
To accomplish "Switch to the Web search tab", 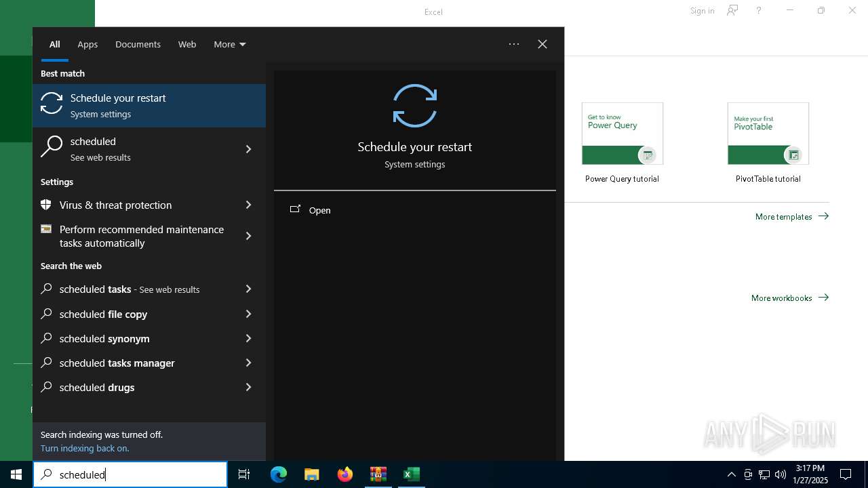I will pos(187,44).
